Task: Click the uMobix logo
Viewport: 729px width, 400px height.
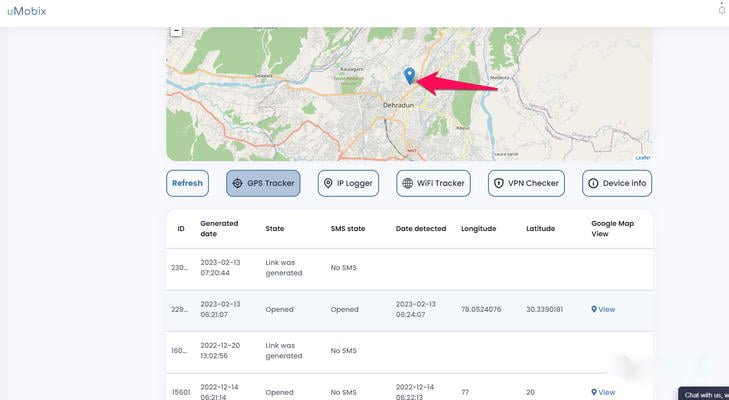Action: point(27,11)
